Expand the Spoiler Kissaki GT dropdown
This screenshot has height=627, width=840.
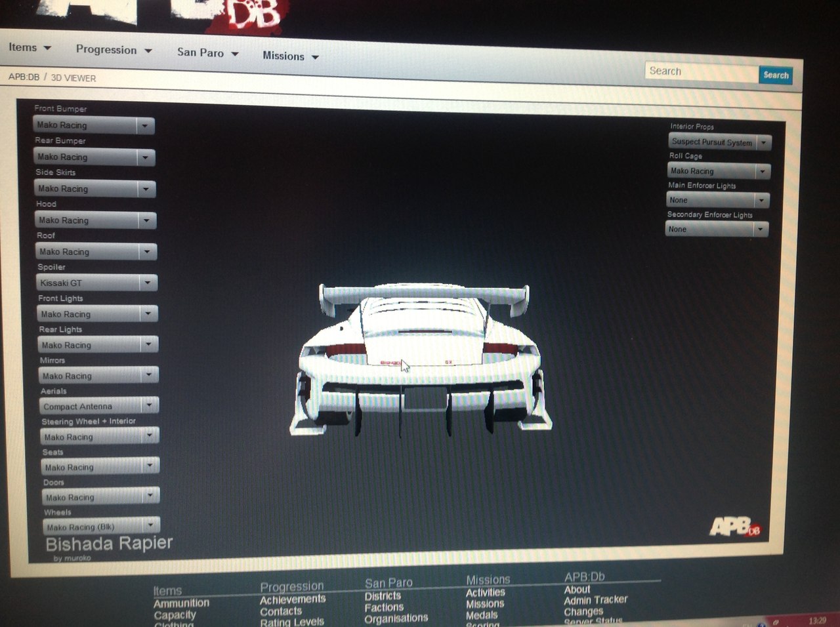point(96,283)
